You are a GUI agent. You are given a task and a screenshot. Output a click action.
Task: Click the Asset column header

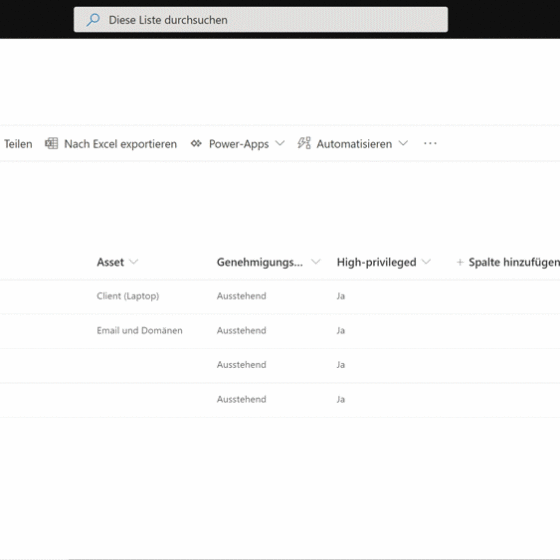pos(110,262)
